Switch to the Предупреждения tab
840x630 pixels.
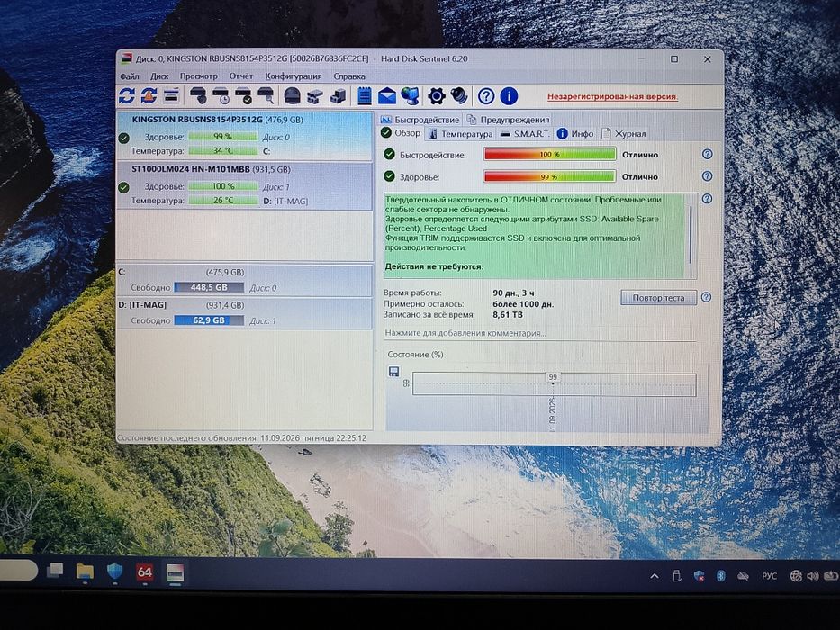click(x=509, y=120)
